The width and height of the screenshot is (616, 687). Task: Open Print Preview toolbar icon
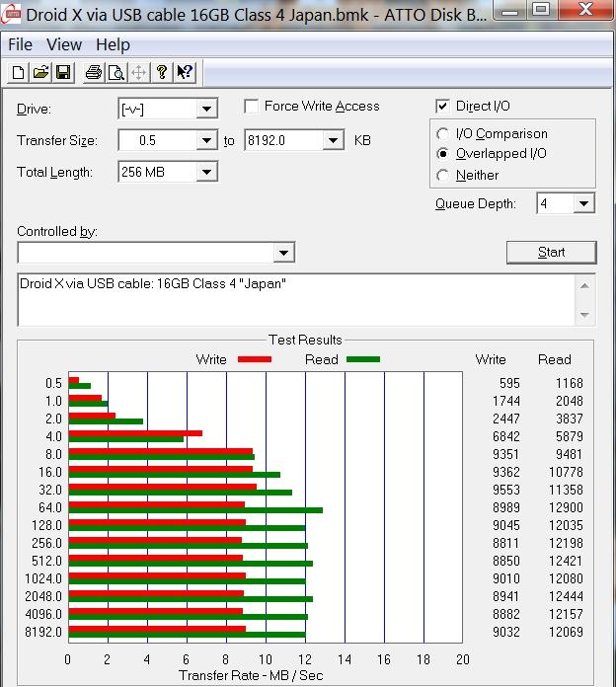tap(116, 72)
